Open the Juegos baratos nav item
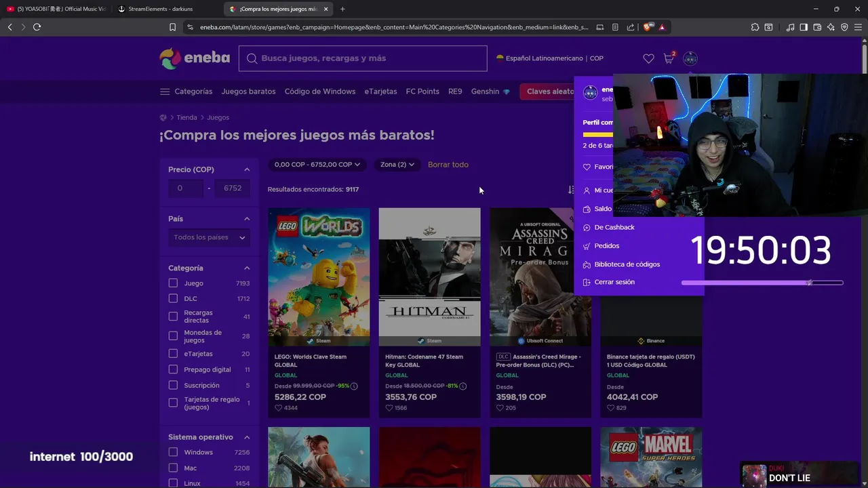 coord(248,91)
